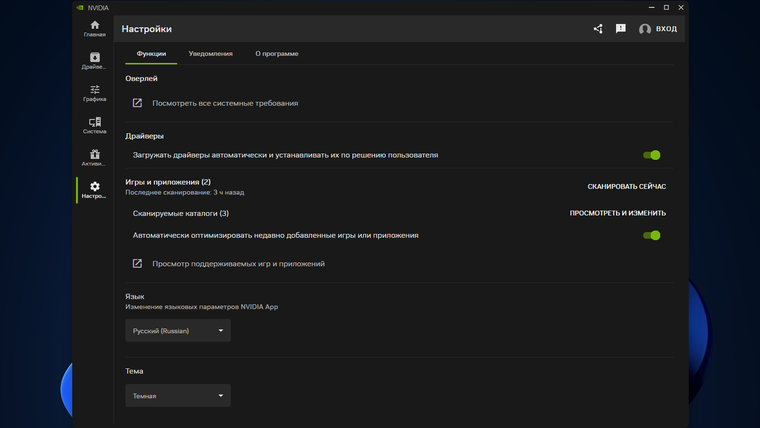Open the Русский (Russian) language dropdown
Image resolution: width=760 pixels, height=428 pixels.
(178, 331)
